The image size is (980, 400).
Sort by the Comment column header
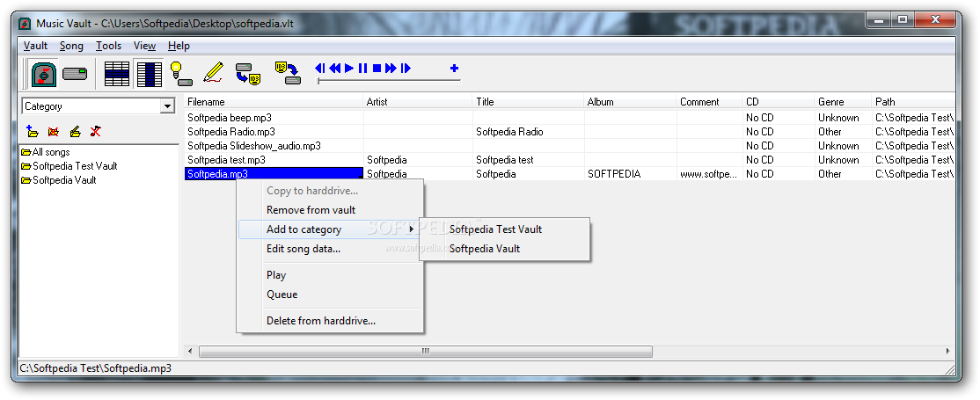[709, 102]
